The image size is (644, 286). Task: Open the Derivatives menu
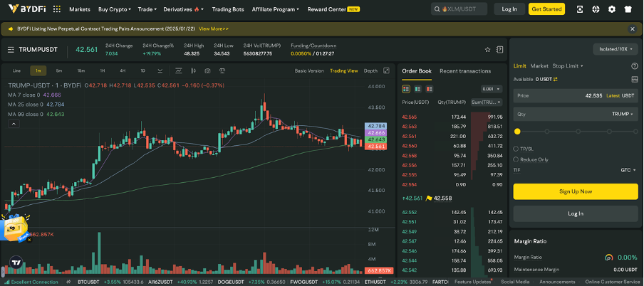(x=184, y=9)
